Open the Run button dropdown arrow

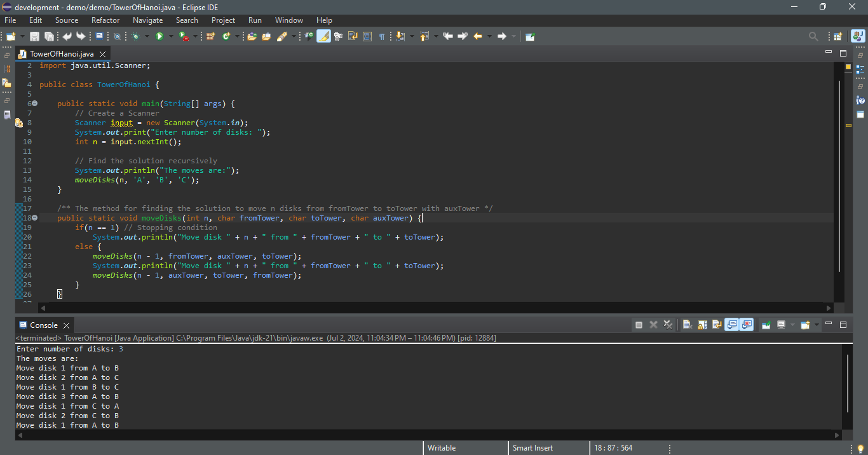click(170, 36)
